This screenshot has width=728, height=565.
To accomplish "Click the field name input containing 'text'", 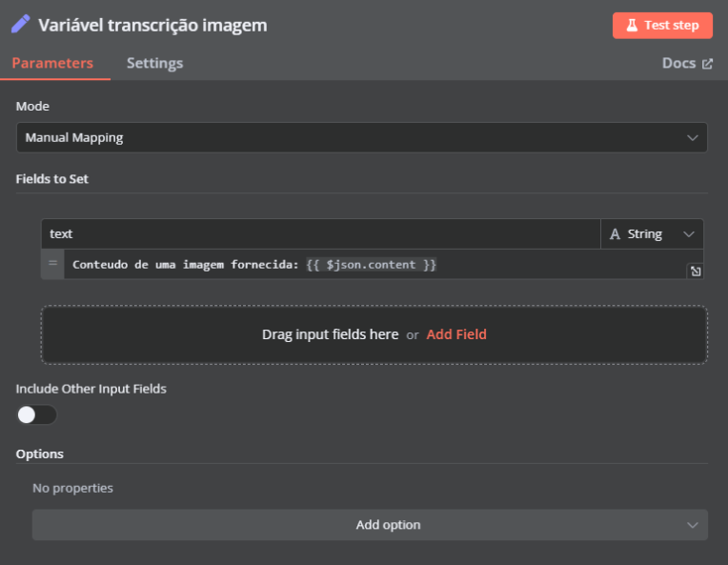I will pos(320,234).
